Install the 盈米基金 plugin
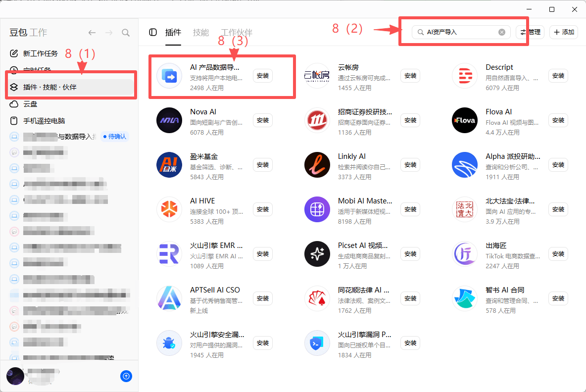 [x=263, y=165]
